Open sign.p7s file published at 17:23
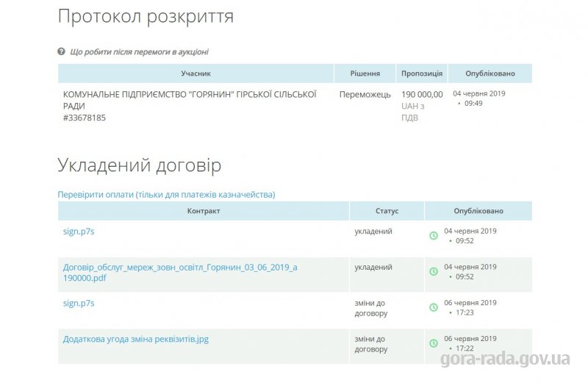588x383 pixels. tap(79, 303)
